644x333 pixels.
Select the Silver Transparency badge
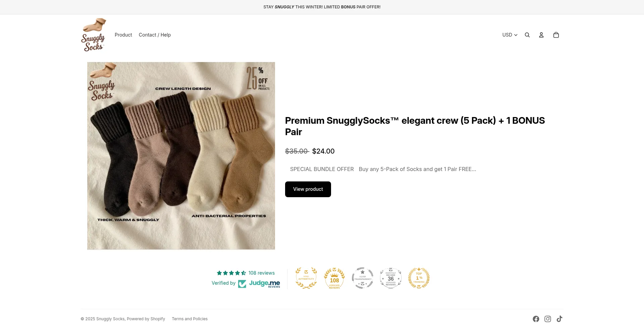coord(363,278)
